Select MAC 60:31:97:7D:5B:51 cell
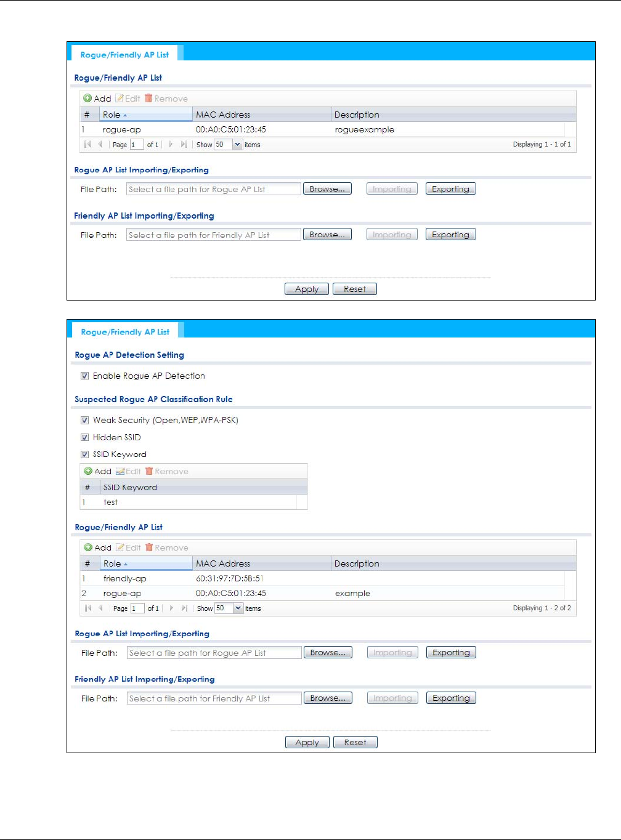 tap(230, 578)
